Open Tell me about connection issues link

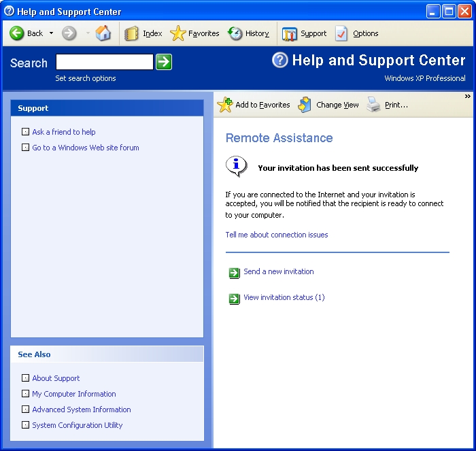tap(277, 235)
